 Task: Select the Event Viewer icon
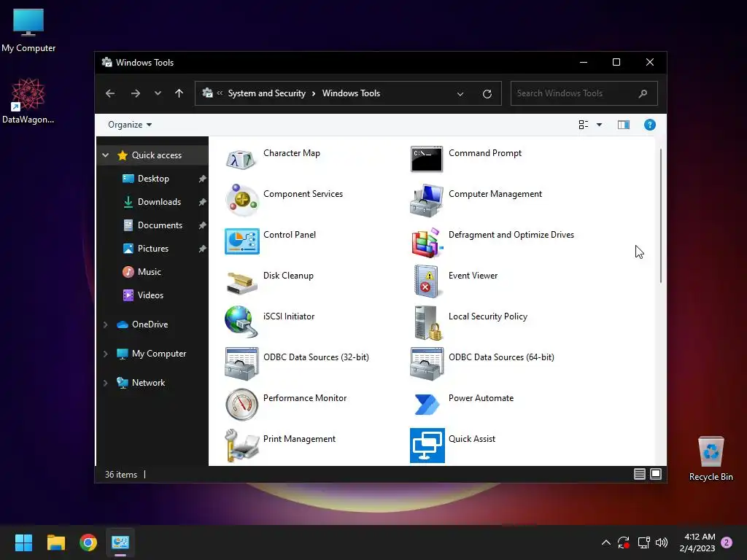(x=426, y=281)
